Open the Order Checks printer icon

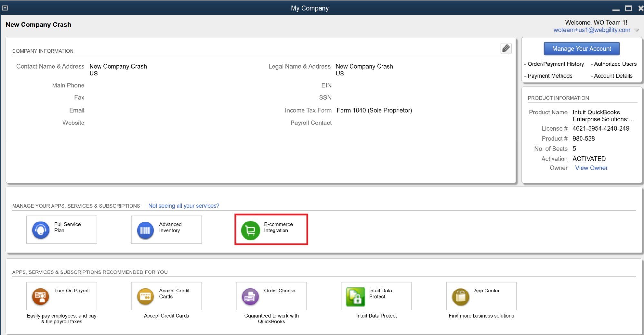point(250,296)
